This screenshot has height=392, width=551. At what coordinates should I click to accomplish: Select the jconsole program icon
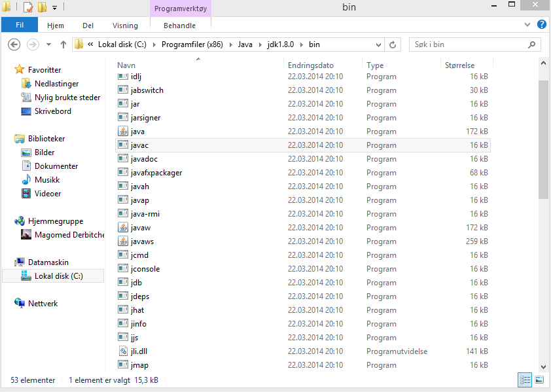122,268
